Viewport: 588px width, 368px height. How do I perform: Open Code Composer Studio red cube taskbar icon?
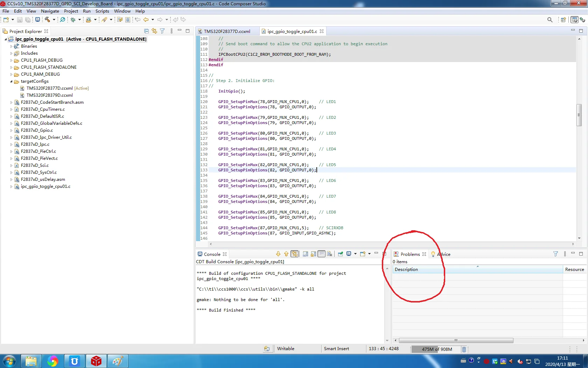coord(96,361)
